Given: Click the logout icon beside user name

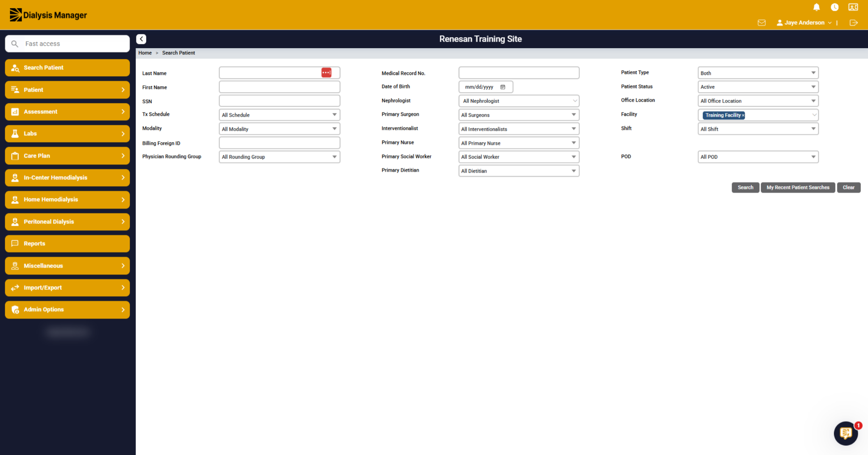Looking at the screenshot, I should click(x=854, y=22).
